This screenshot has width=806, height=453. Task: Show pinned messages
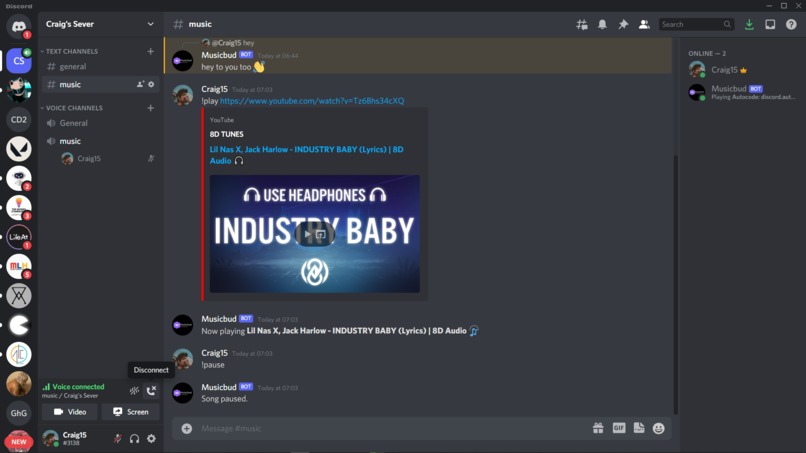pos(623,24)
